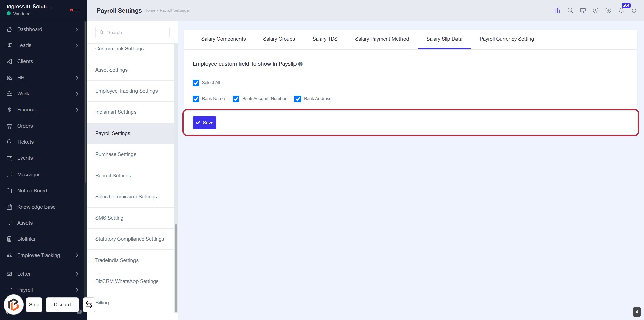Switch to the Salary Components tab

223,39
